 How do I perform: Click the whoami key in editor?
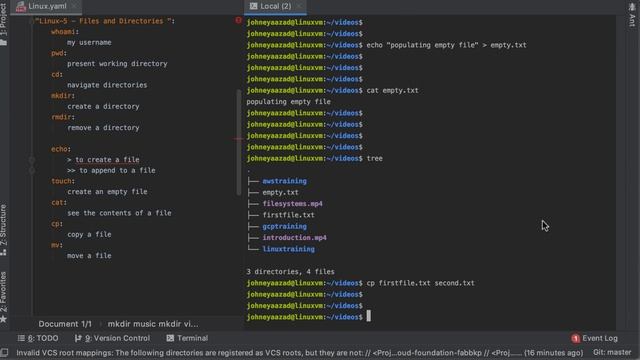[63, 31]
